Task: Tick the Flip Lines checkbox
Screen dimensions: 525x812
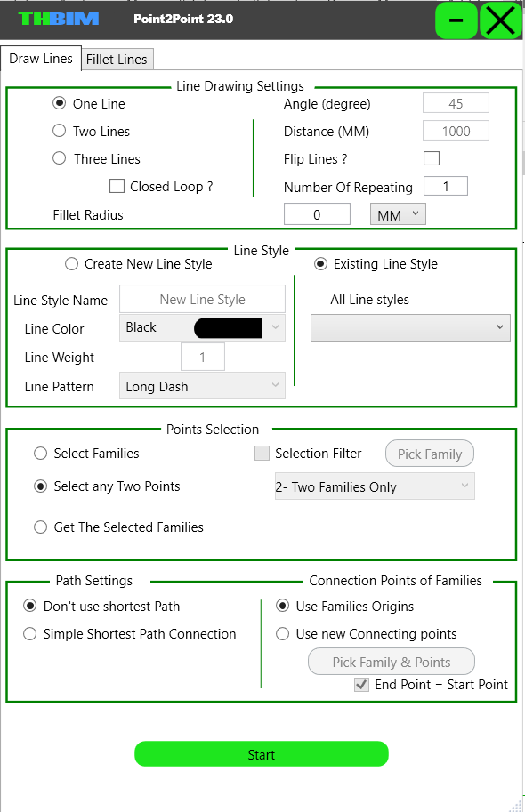Action: 432,158
